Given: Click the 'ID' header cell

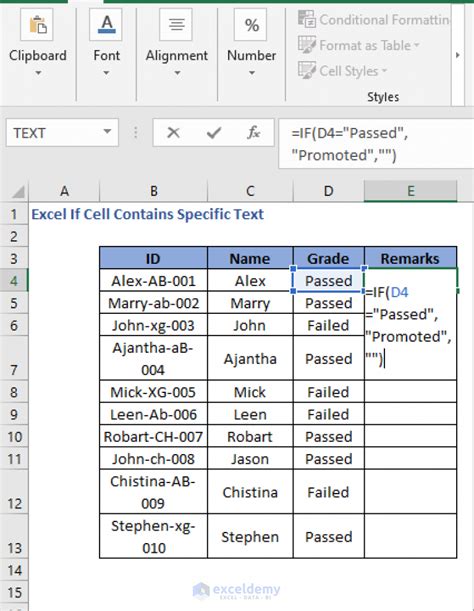Looking at the screenshot, I should 153,258.
